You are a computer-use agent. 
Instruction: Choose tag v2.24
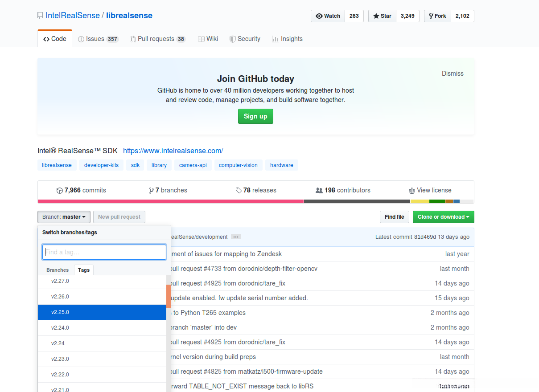click(102, 343)
